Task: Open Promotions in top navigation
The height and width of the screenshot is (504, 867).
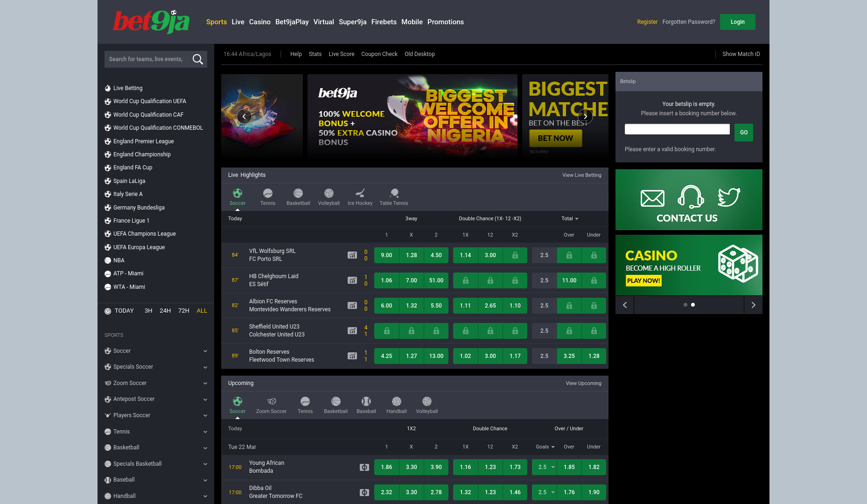Action: tap(446, 22)
